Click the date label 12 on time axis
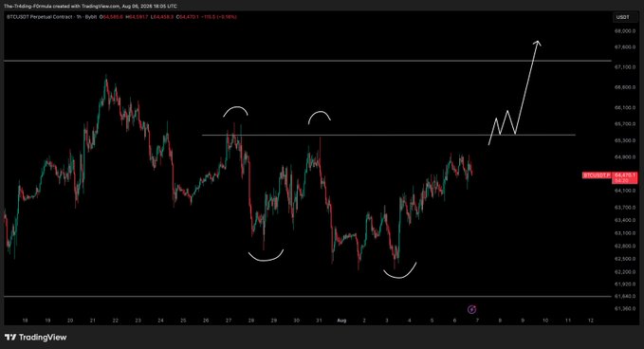This screenshot has width=644, height=349. tap(591, 321)
